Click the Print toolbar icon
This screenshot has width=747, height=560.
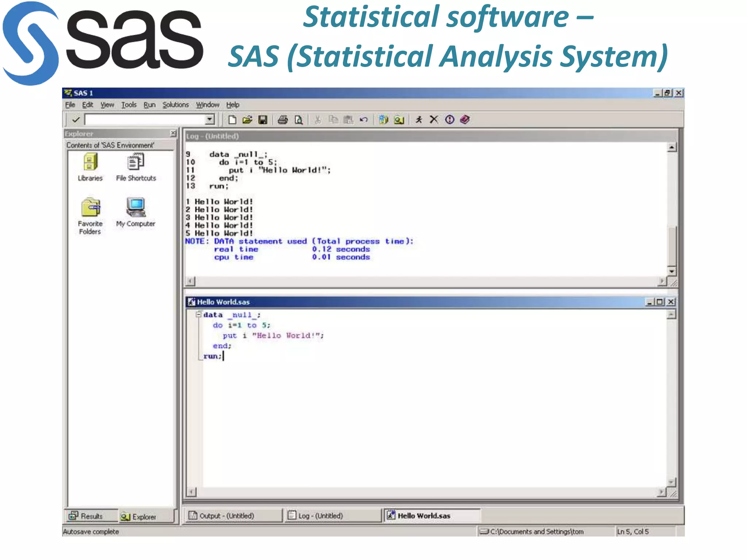pos(283,120)
